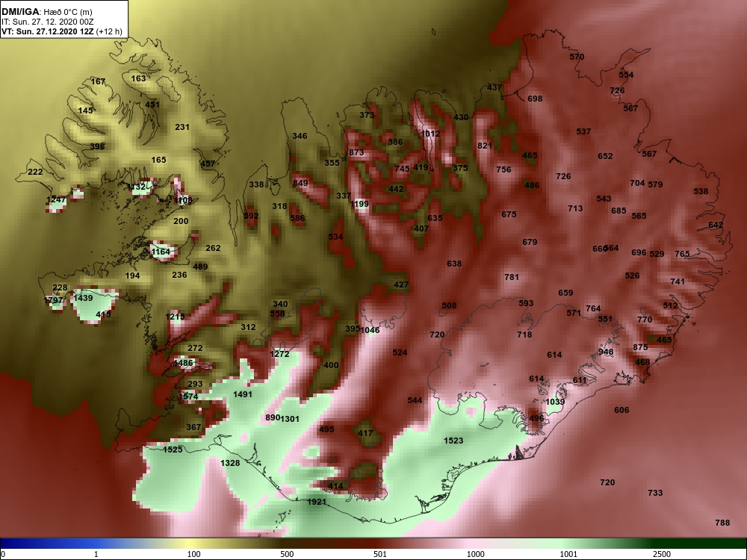Click the map value '592'
This screenshot has height=560, width=747.
251,216
